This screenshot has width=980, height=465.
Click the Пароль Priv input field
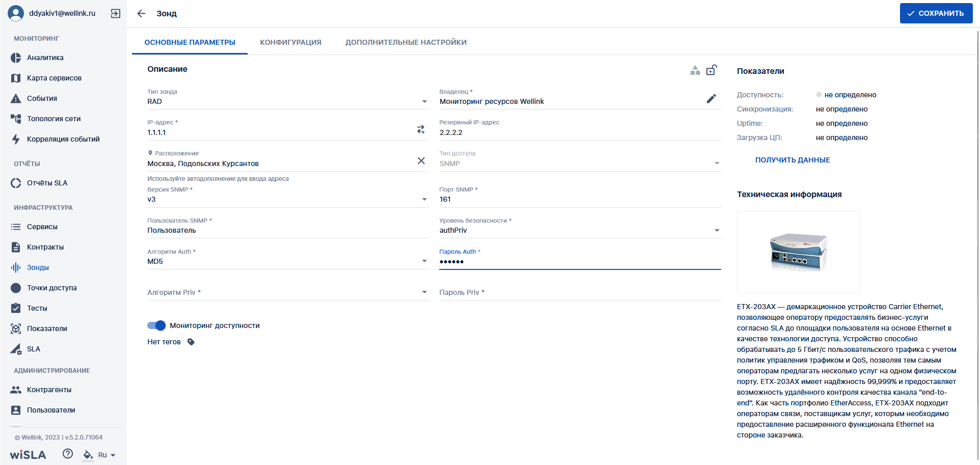coord(580,292)
